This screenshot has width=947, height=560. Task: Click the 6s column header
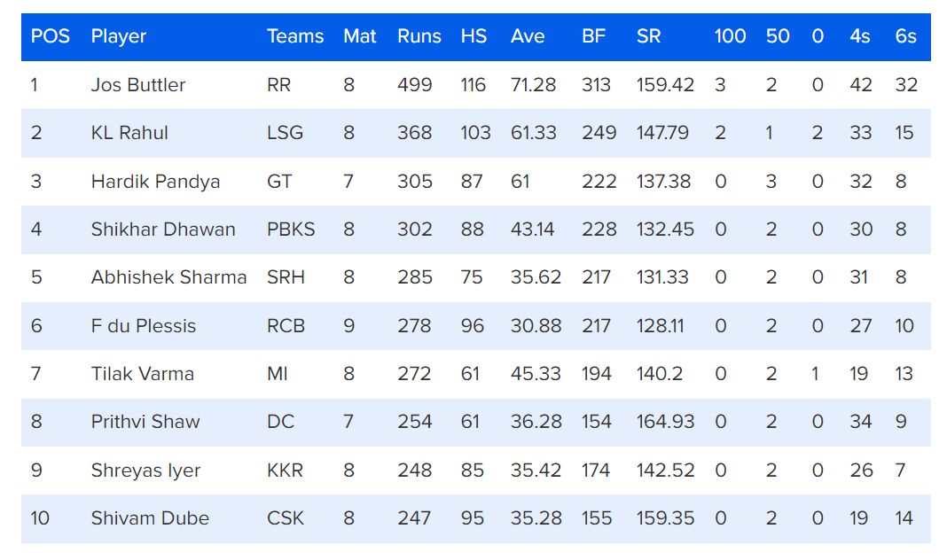pos(905,37)
